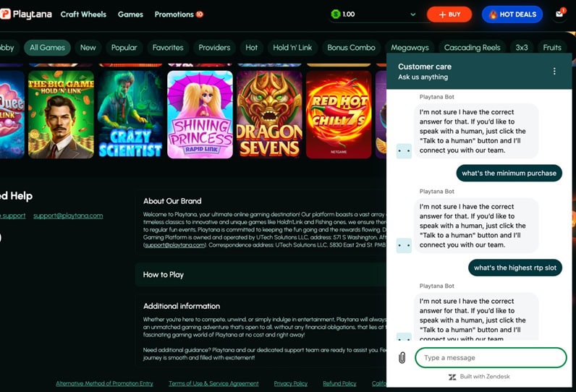Open the Games menu
576x392 pixels.
tap(130, 14)
